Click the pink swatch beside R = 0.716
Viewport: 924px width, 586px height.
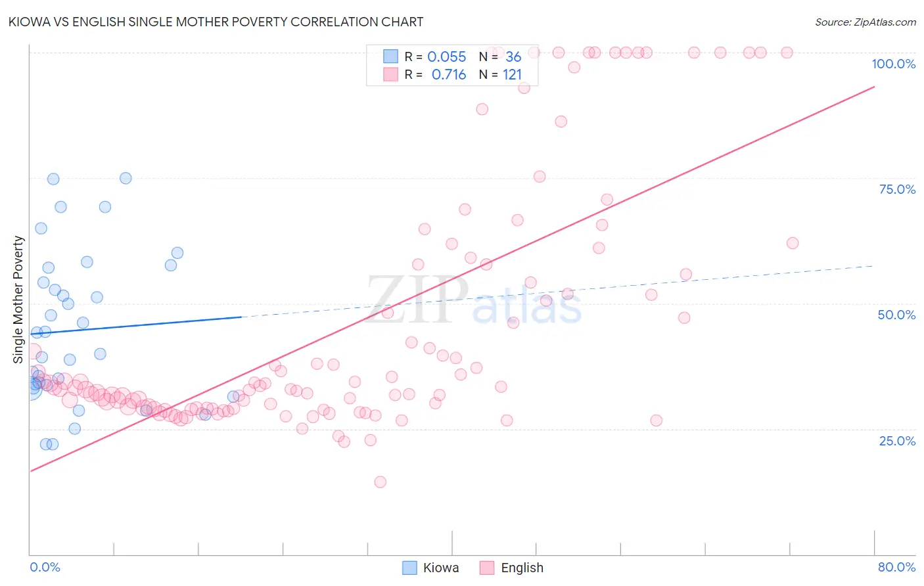(391, 74)
